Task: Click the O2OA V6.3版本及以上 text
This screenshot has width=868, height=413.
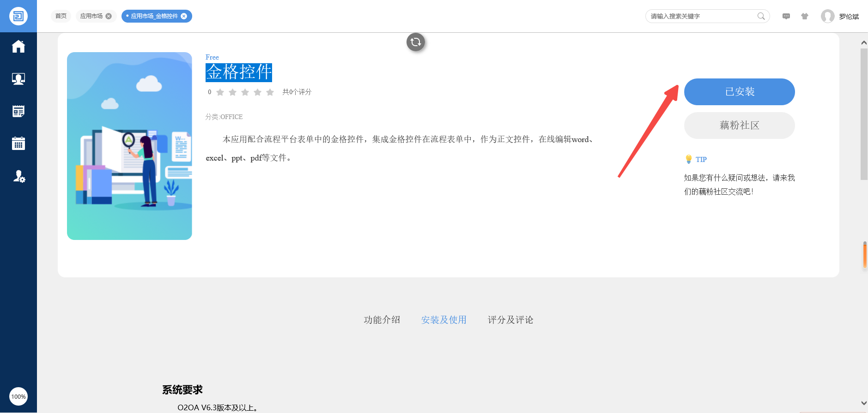Action: [218, 408]
